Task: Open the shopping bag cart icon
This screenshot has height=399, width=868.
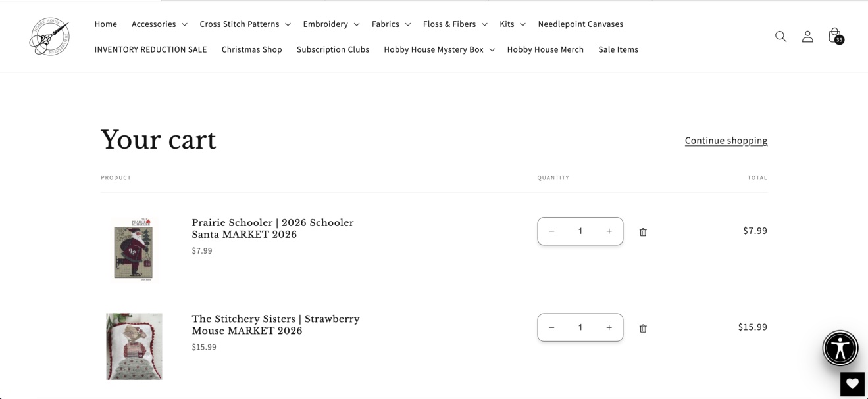Action: (835, 36)
